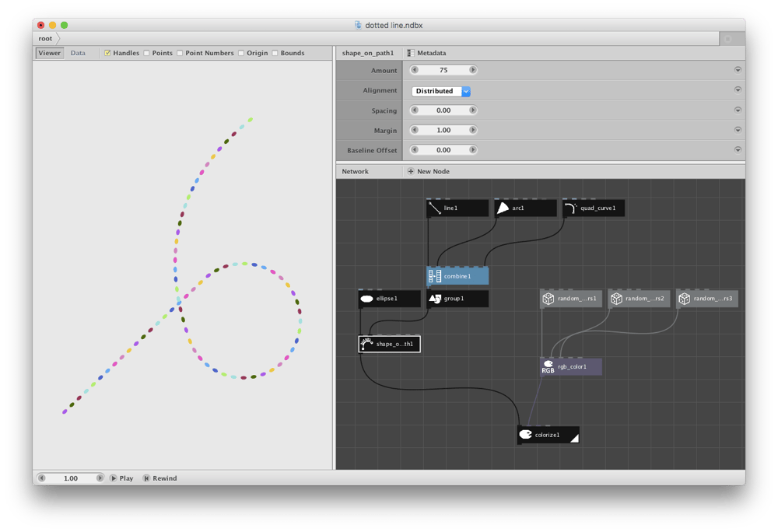Click the dotted line.ndbx document icon
Viewport: 778px width, 532px height.
(x=358, y=25)
